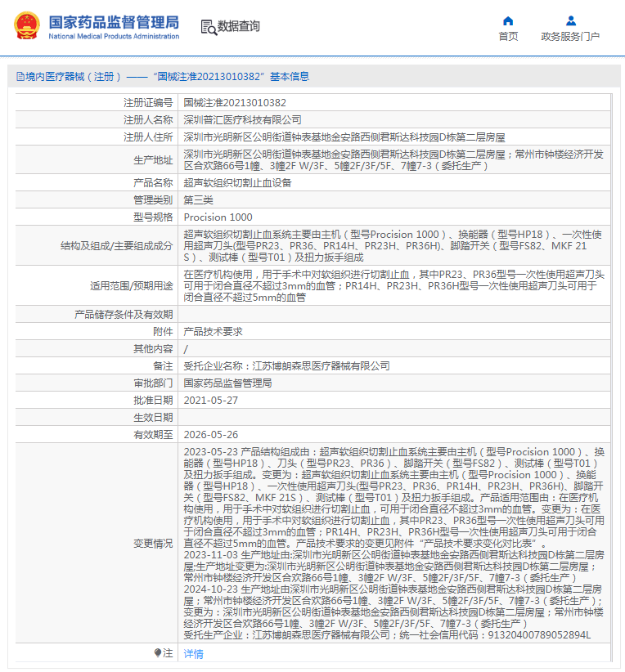Click the user icon above 政务服务门户
The width and height of the screenshot is (625, 672).
[x=570, y=20]
